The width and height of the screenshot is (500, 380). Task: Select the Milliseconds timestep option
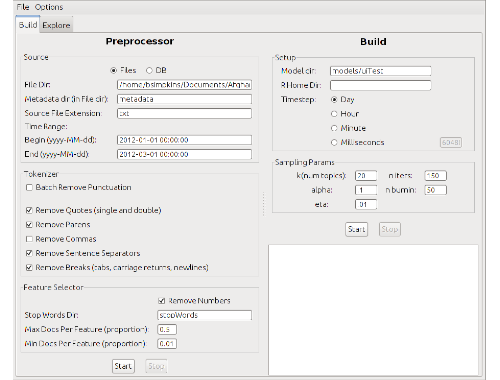pyautogui.click(x=334, y=143)
